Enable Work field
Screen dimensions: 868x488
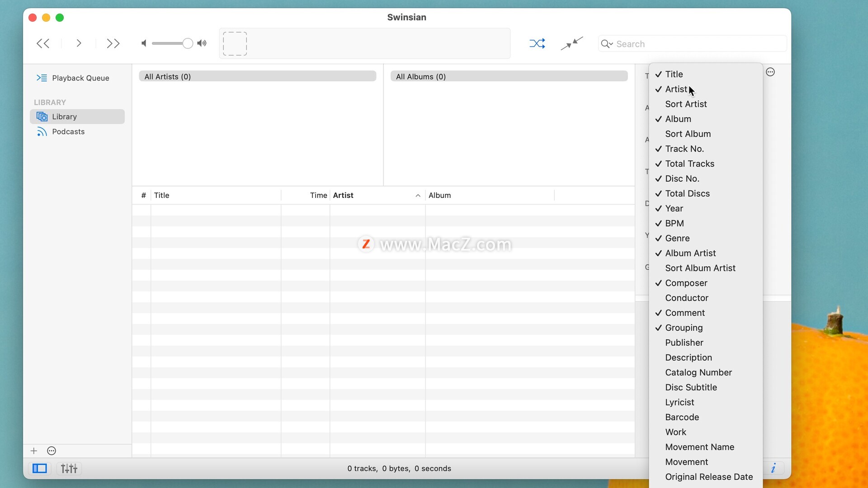[x=706, y=432]
